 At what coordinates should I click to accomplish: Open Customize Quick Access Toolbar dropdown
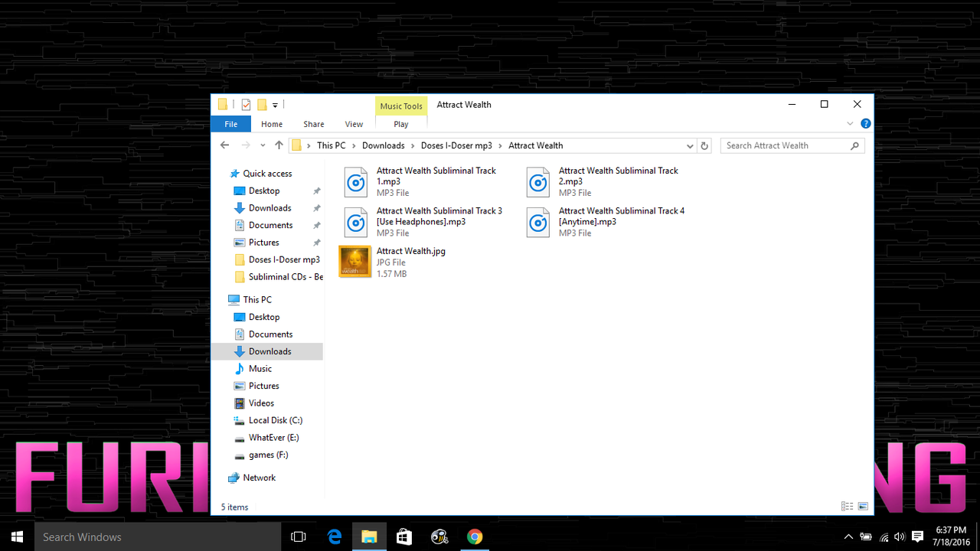point(275,105)
